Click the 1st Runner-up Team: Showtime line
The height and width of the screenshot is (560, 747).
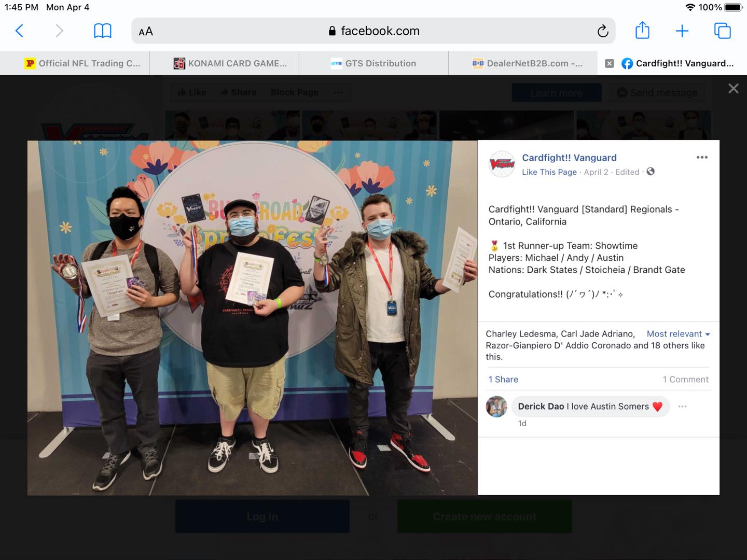[563, 246]
